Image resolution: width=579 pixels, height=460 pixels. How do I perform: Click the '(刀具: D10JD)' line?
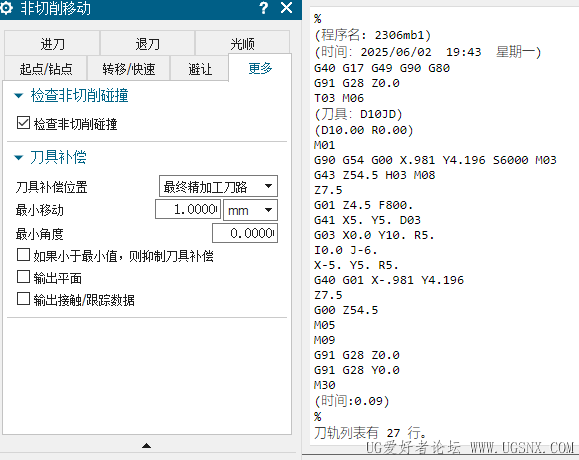tap(358, 114)
